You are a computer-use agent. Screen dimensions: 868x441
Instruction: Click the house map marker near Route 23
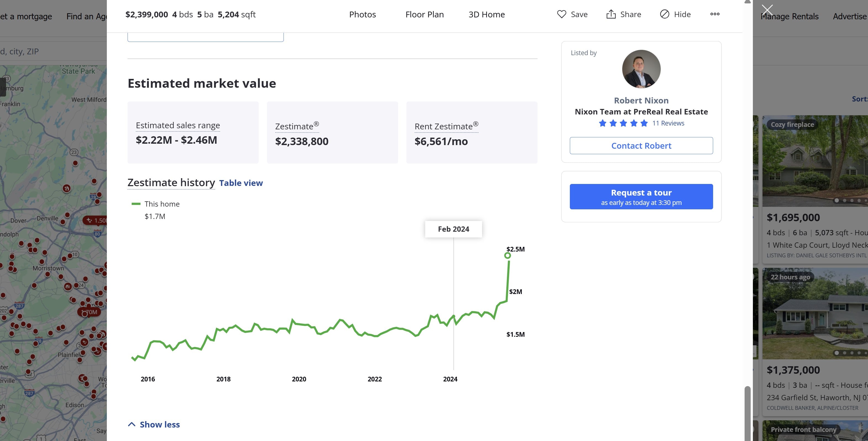coord(67,188)
